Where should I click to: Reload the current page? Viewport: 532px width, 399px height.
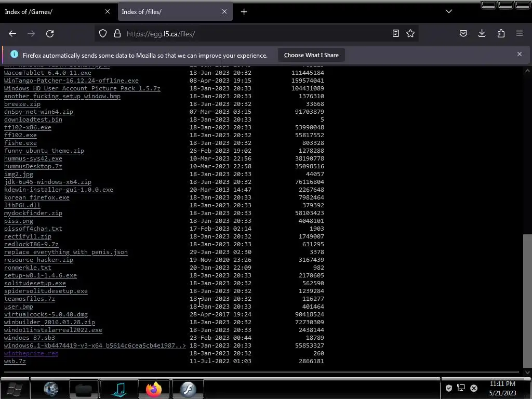pos(50,34)
